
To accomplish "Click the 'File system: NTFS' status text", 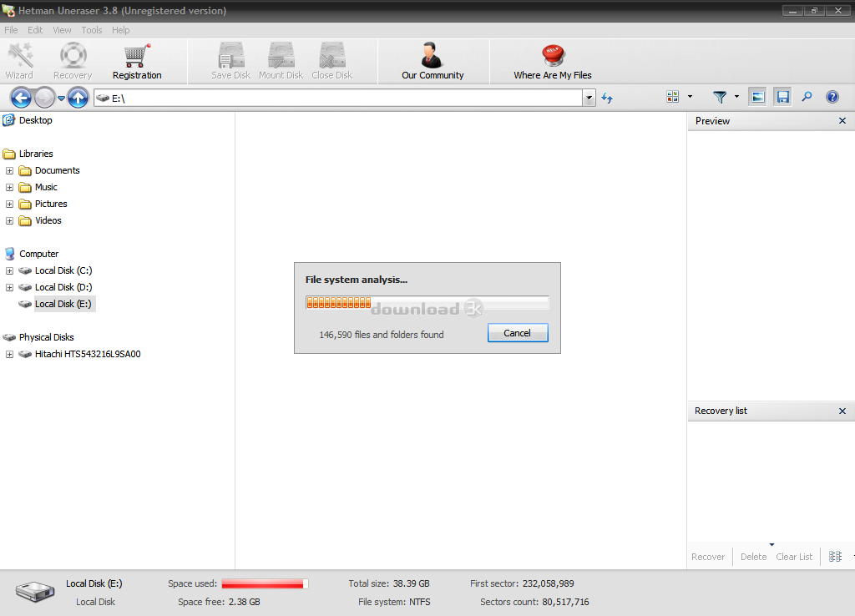I will point(394,603).
